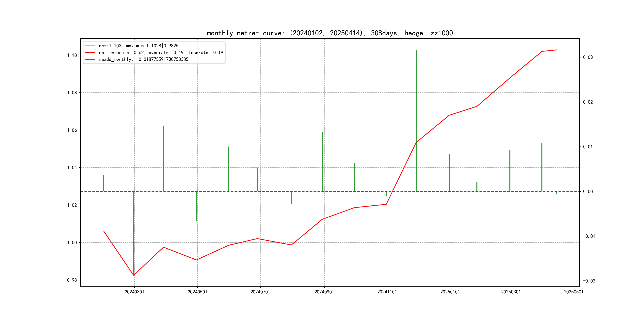The width and height of the screenshot is (644, 322).
Task: Click the right y-axis label 0.00
Action: tap(588, 191)
